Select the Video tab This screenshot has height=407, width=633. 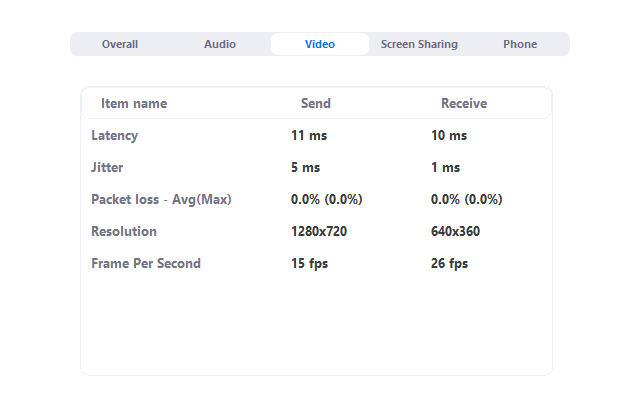pyautogui.click(x=320, y=44)
